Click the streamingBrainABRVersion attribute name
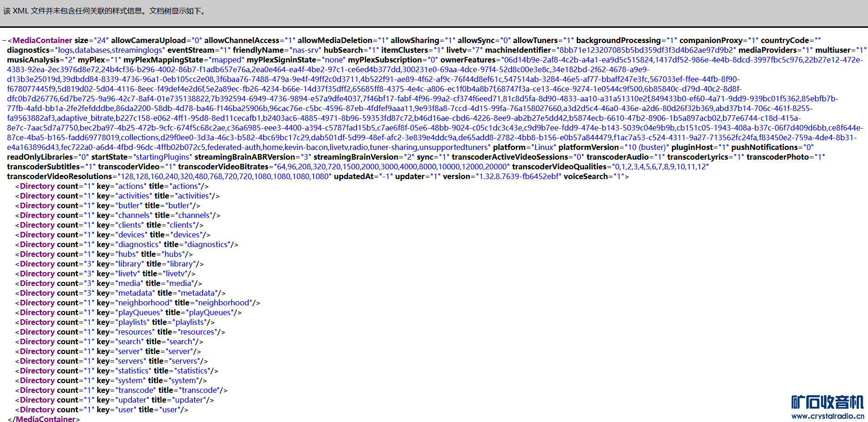The height and width of the screenshot is (422, 868). tap(245, 157)
